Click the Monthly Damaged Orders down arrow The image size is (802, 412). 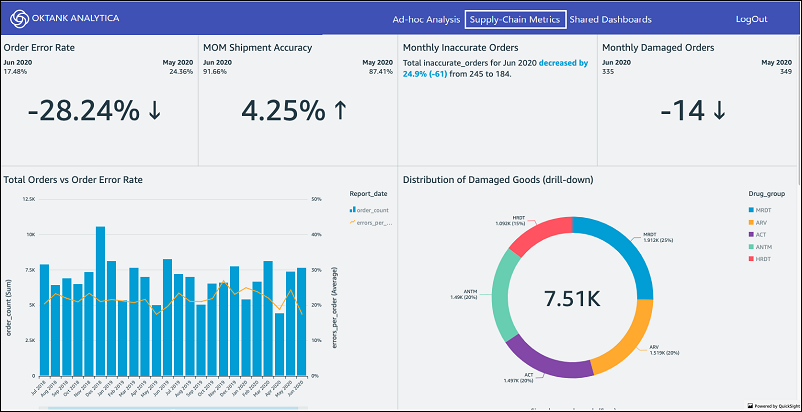tap(719, 111)
